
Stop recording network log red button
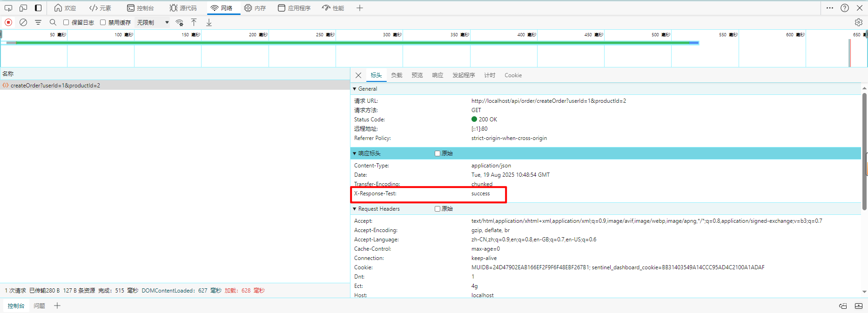(8, 22)
